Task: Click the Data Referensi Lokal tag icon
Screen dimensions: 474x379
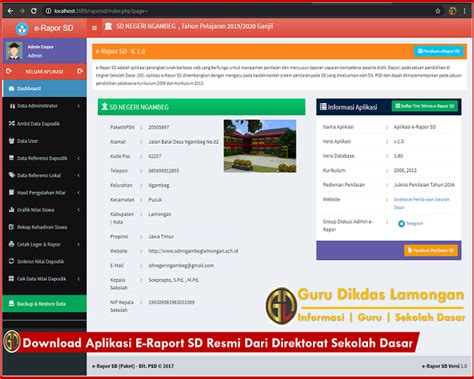Action: (x=11, y=175)
